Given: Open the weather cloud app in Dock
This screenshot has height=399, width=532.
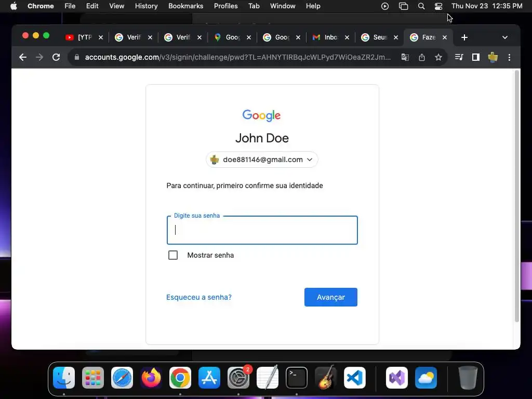Looking at the screenshot, I should click(426, 378).
